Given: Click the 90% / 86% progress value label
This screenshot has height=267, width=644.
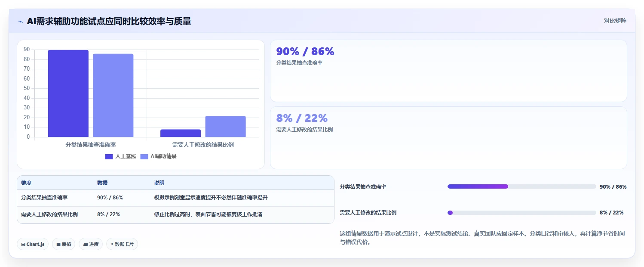Looking at the screenshot, I should tap(613, 186).
